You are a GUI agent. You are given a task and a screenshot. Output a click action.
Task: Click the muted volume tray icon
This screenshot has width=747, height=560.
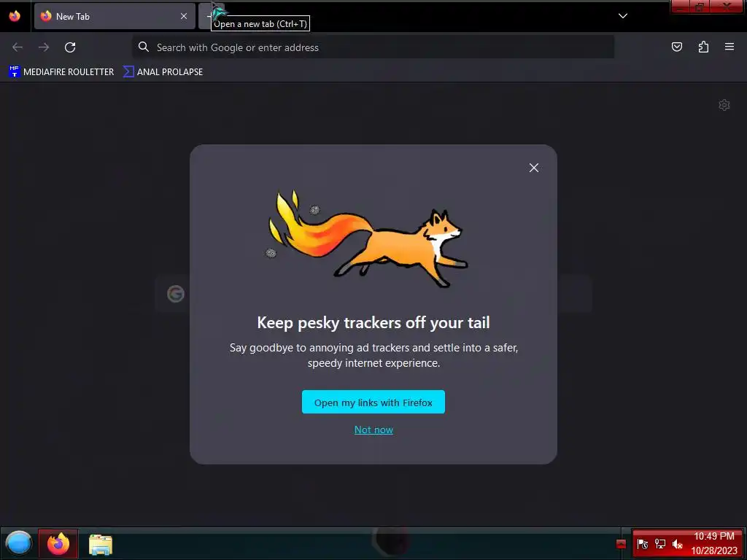coord(678,544)
